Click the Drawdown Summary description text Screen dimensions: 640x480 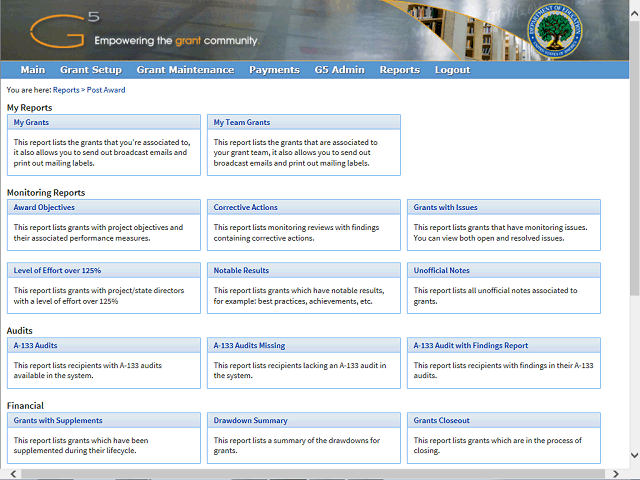click(x=297, y=445)
